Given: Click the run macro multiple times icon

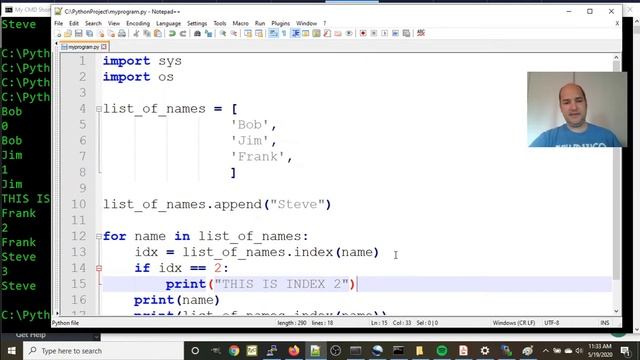Looking at the screenshot, I should click(395, 33).
